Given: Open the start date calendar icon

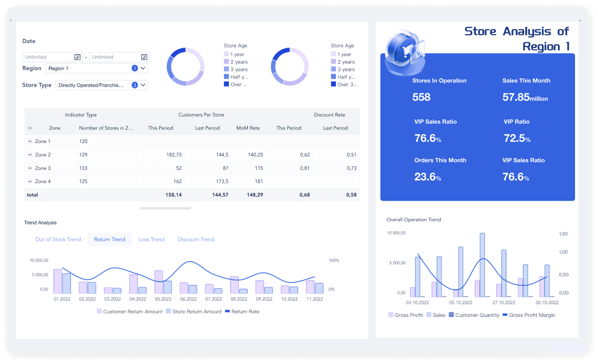Looking at the screenshot, I should [x=78, y=57].
